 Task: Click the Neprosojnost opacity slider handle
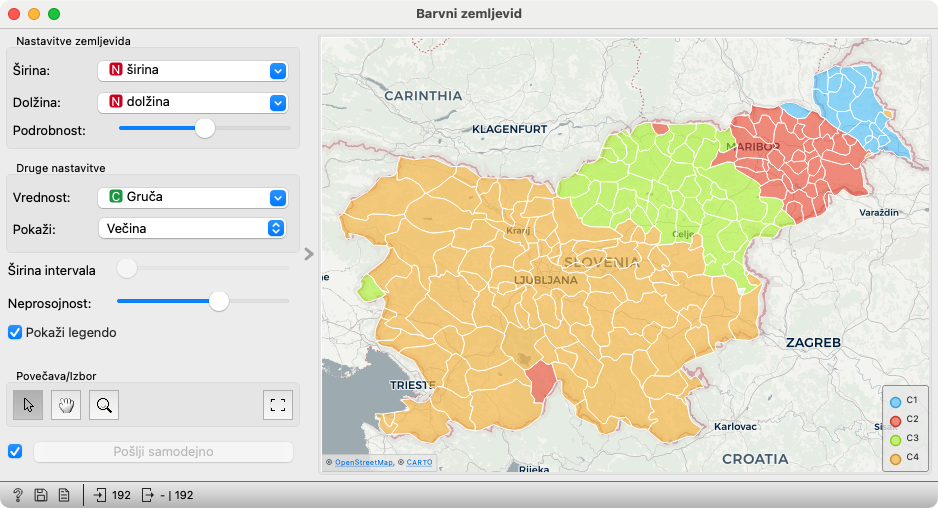(218, 301)
